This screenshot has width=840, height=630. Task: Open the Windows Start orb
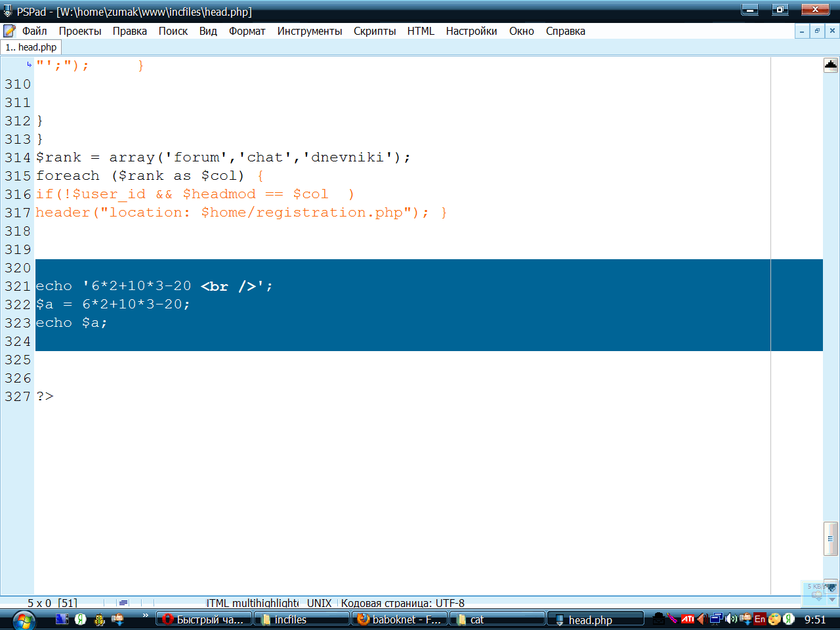click(x=24, y=619)
